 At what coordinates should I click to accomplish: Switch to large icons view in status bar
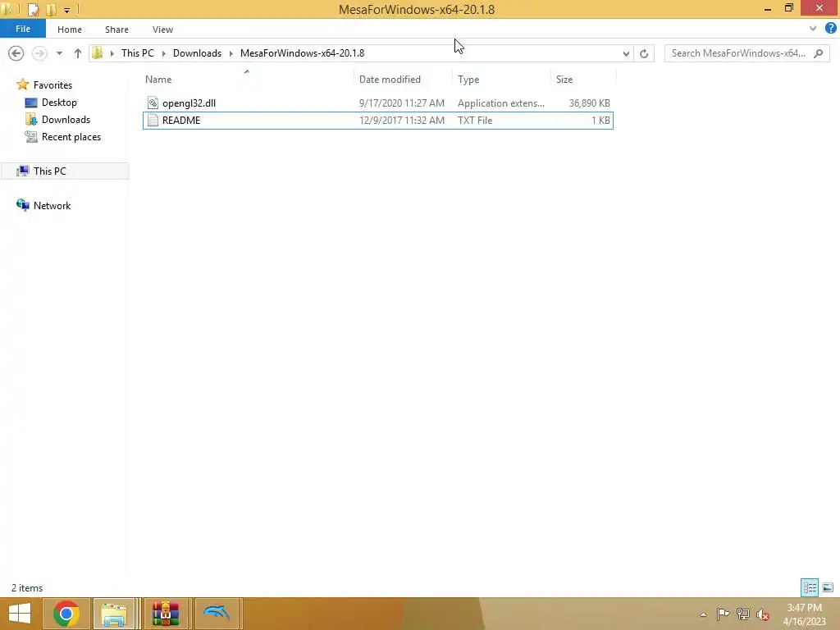[x=827, y=587]
